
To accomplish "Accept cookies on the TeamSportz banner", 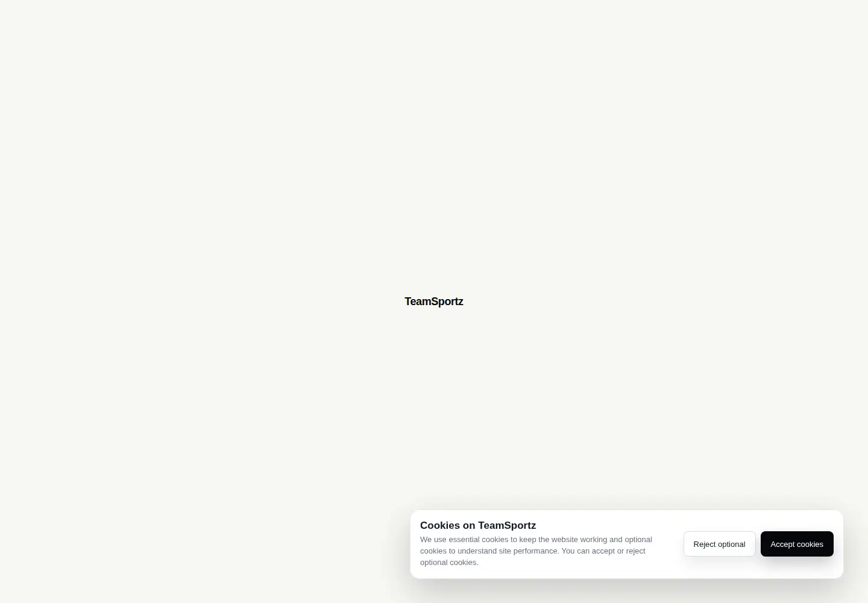I will pos(797,544).
